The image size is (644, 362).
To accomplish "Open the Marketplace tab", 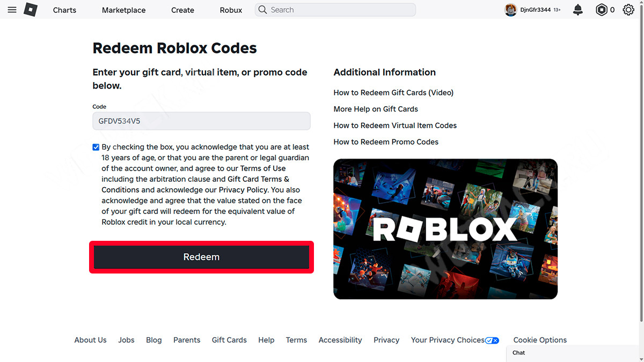I will tap(123, 10).
